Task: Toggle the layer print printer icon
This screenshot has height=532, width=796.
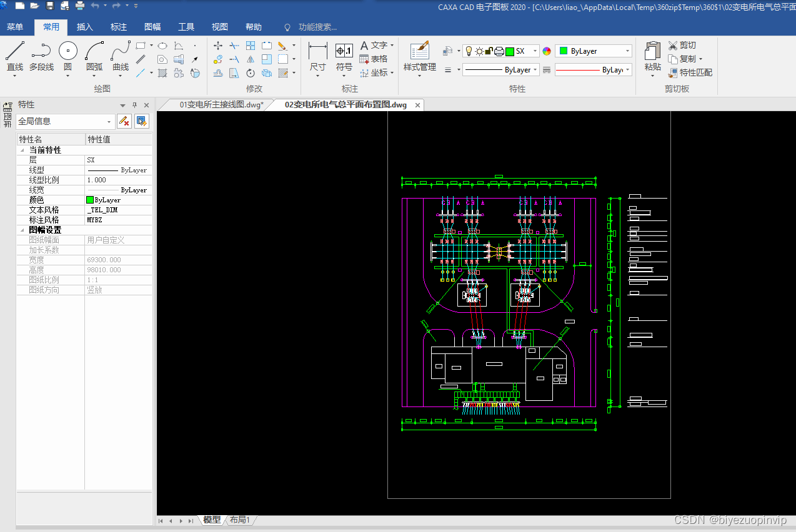Action: point(499,51)
